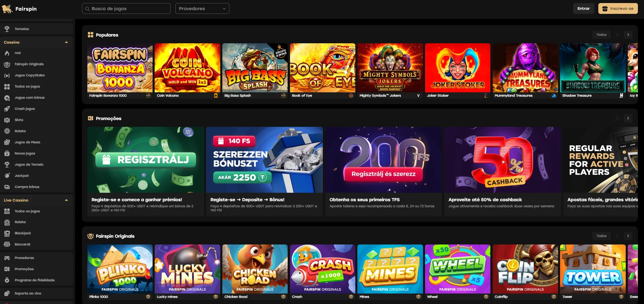Open Regular Rewards for Active Players banner
644x304 pixels.
(600, 160)
